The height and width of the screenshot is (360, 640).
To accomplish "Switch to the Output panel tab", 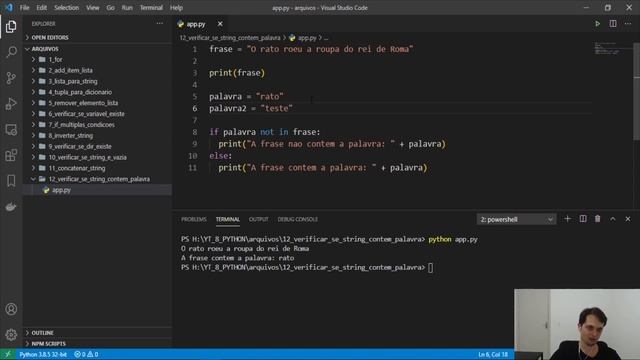I will click(x=259, y=220).
